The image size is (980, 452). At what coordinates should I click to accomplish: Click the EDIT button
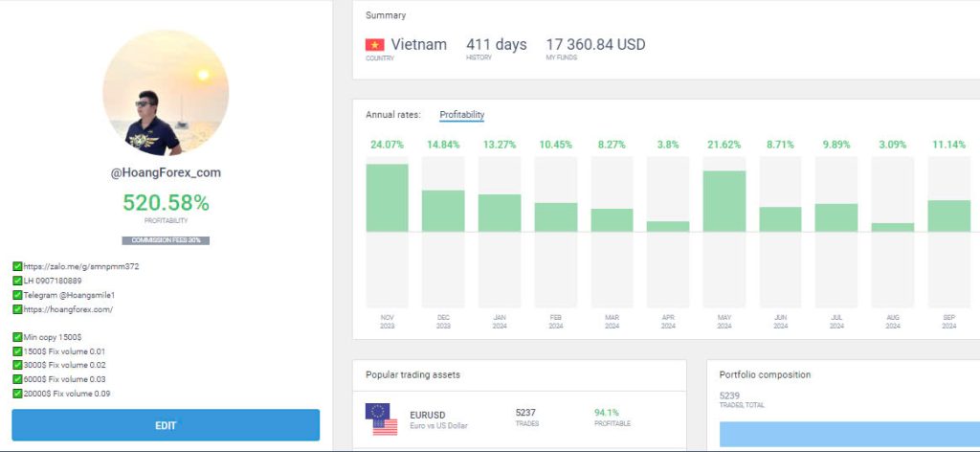(166, 425)
